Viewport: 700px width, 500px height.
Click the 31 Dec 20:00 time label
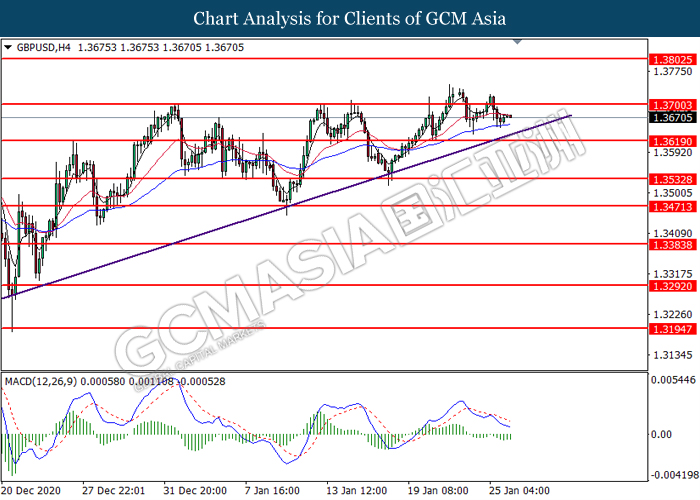coord(195,491)
